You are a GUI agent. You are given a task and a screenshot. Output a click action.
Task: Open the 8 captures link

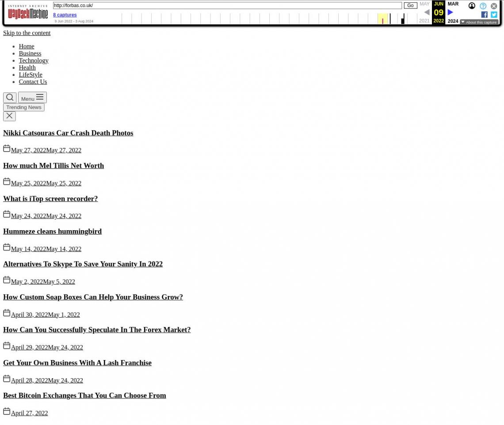pyautogui.click(x=65, y=15)
